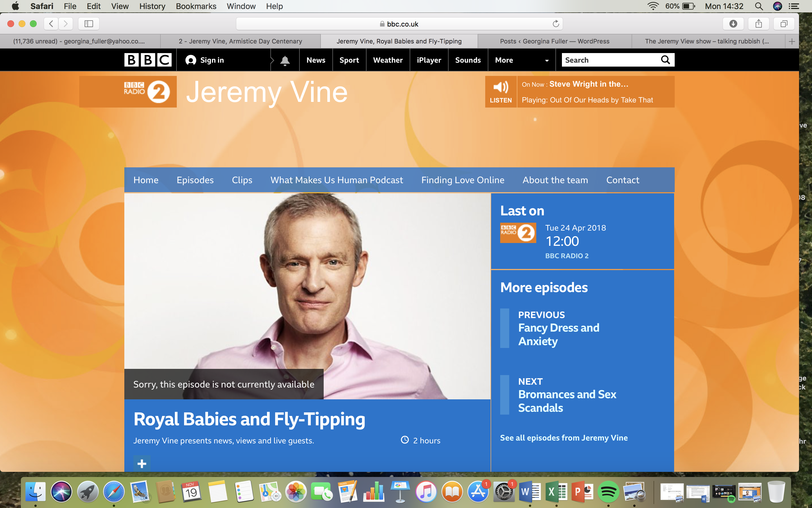
Task: Toggle the Safari sidebar button
Action: click(89, 23)
